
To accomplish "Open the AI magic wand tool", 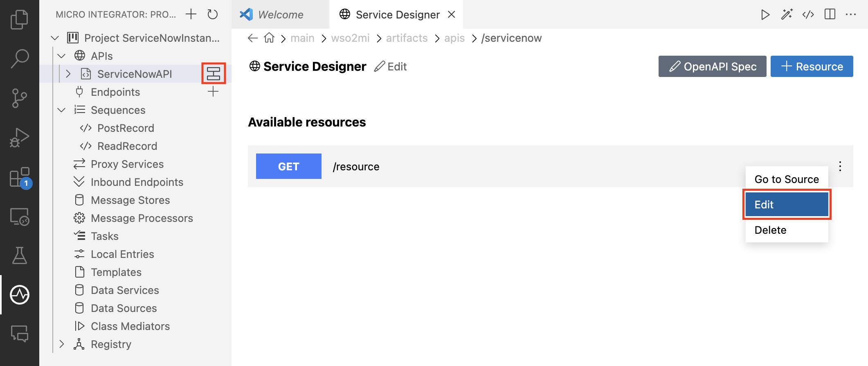I will pyautogui.click(x=787, y=15).
